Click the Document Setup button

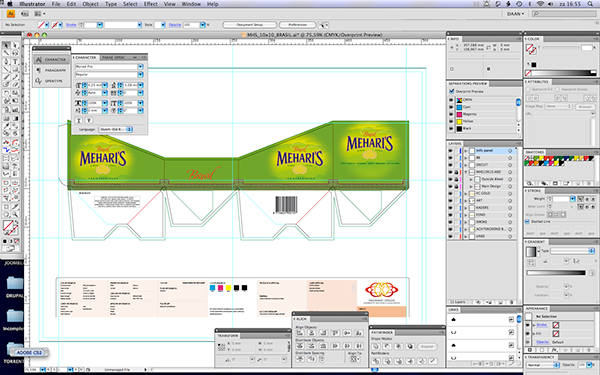click(249, 24)
